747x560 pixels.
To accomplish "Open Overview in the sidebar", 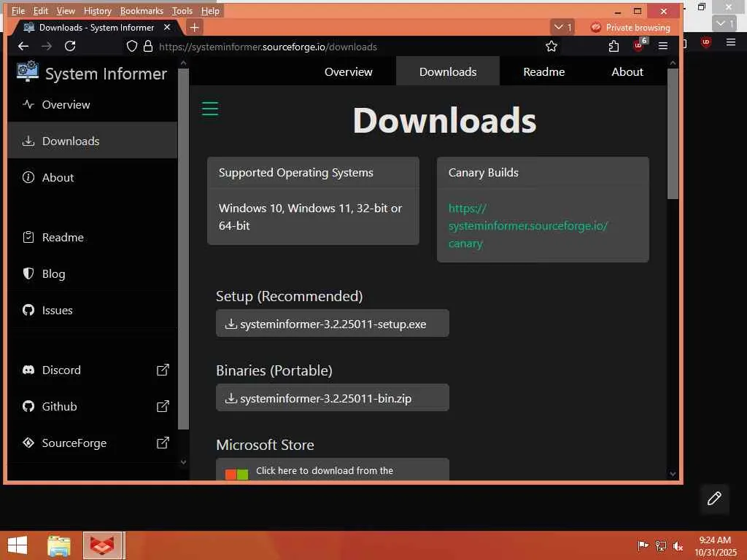I will (x=93, y=105).
